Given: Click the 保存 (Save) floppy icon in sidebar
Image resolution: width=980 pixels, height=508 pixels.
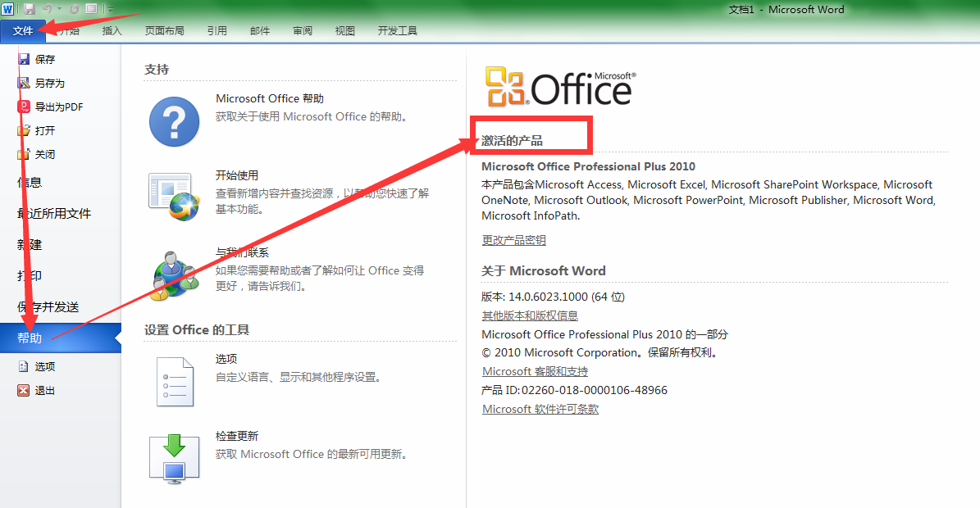Looking at the screenshot, I should (x=24, y=59).
